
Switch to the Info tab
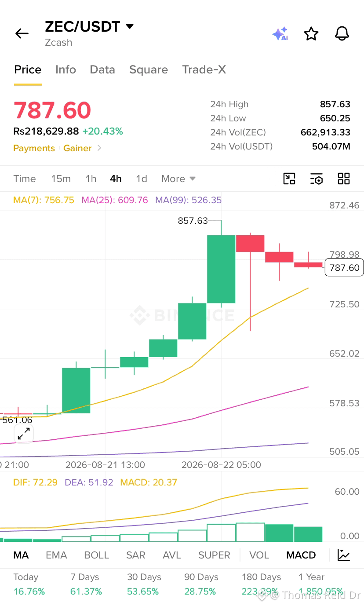pyautogui.click(x=66, y=69)
